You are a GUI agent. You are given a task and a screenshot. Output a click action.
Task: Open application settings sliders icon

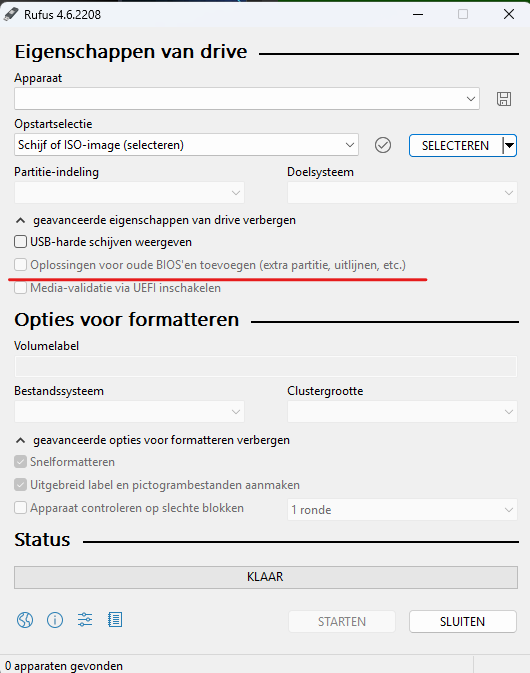[85, 620]
